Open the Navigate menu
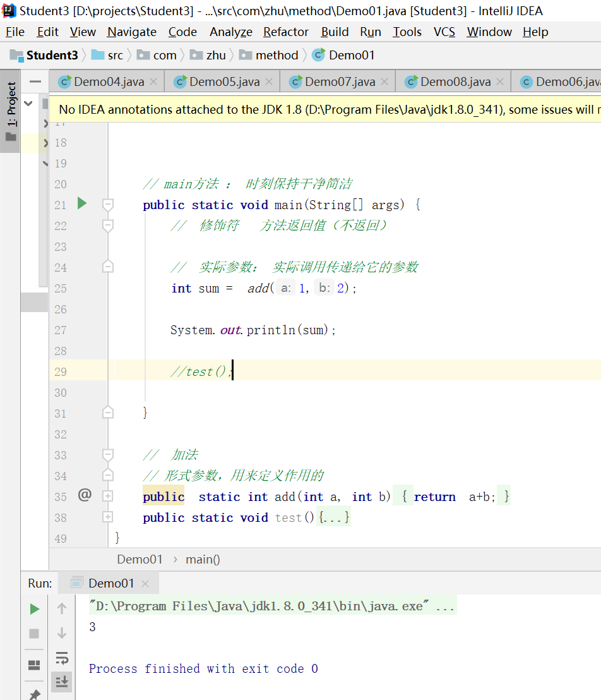601x700 pixels. click(132, 32)
